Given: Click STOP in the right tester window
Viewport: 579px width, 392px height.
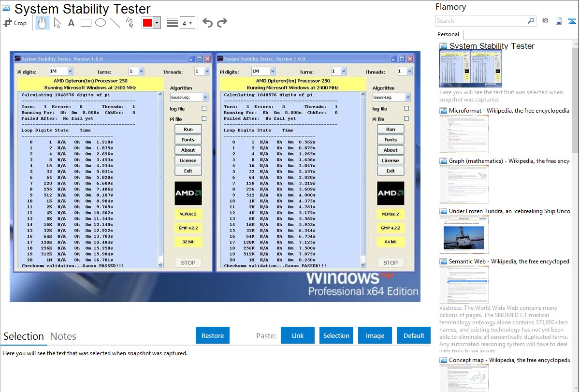Looking at the screenshot, I should 391,262.
